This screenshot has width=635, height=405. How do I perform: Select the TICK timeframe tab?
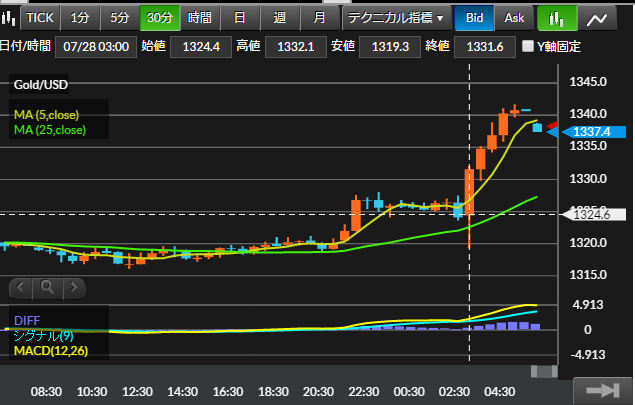click(41, 18)
